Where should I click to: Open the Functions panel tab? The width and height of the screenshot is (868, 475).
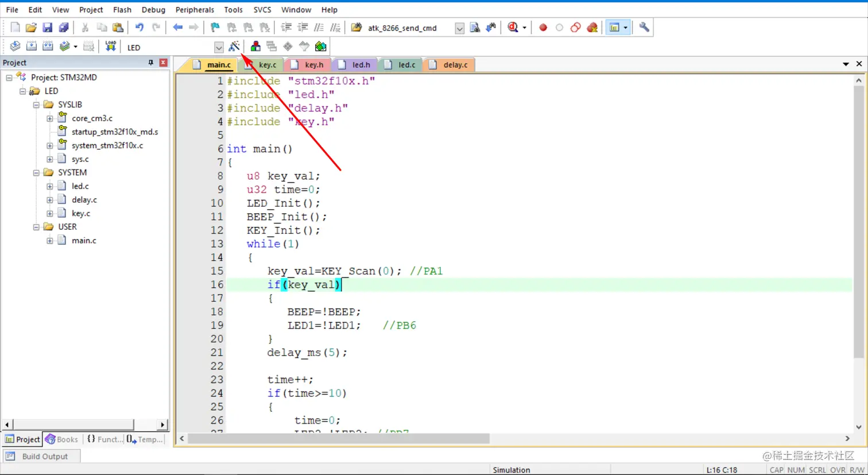pos(104,439)
